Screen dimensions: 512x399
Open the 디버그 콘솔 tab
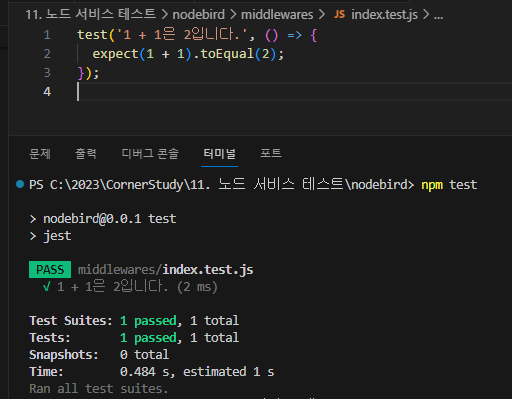150,154
